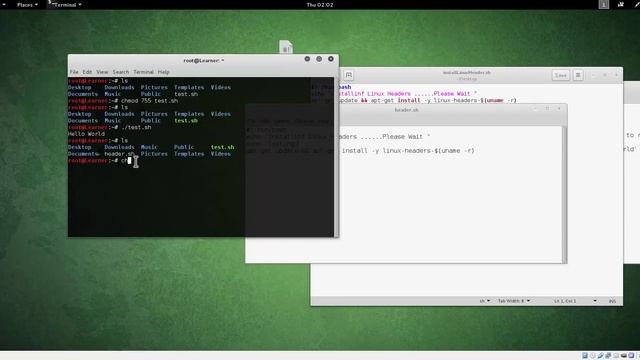Click the last blue tray icon
The width and height of the screenshot is (640, 360).
point(631,356)
